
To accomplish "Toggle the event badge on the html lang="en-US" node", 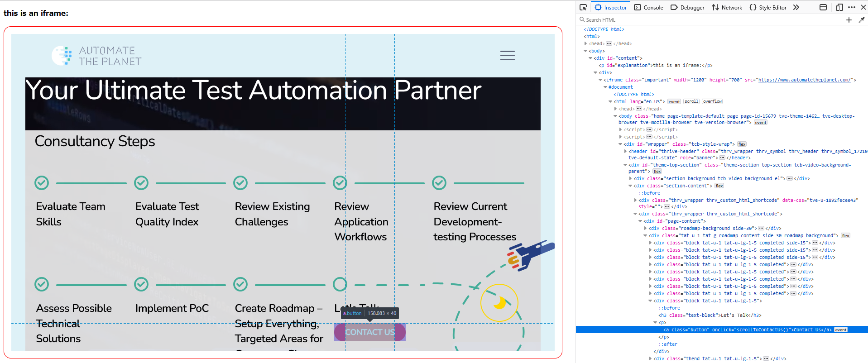I will [674, 101].
